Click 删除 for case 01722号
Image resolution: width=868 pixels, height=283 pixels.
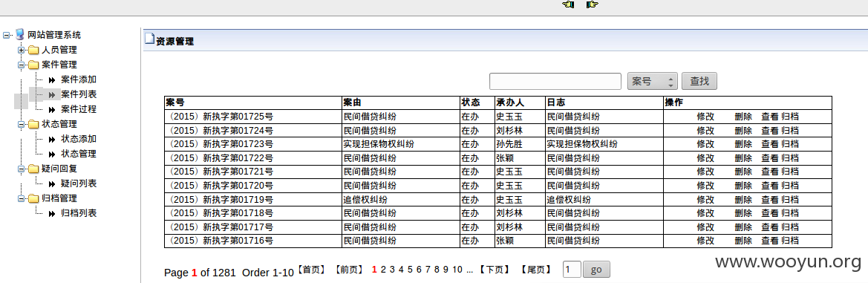pyautogui.click(x=743, y=157)
